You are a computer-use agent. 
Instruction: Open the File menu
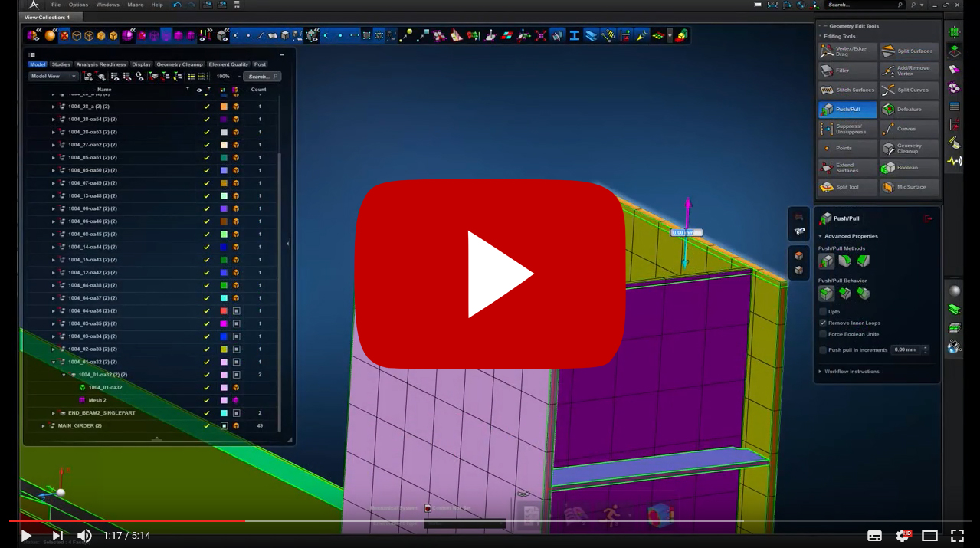(x=56, y=5)
